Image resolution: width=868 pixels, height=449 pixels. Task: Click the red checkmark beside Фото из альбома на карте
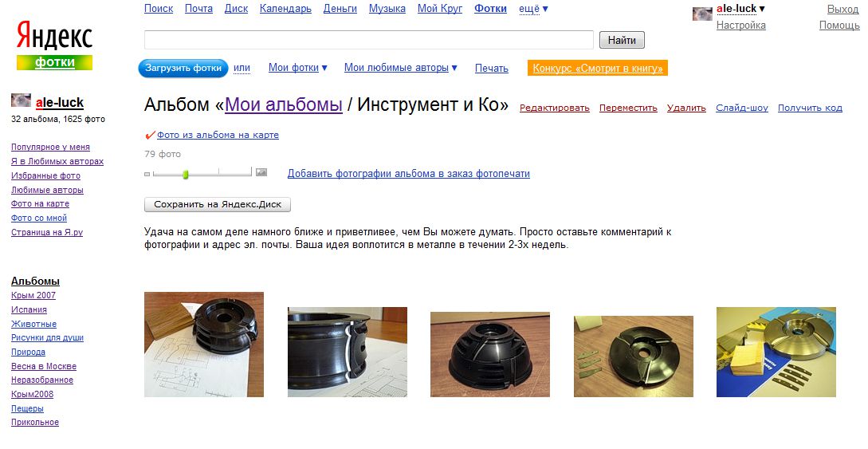[x=150, y=135]
